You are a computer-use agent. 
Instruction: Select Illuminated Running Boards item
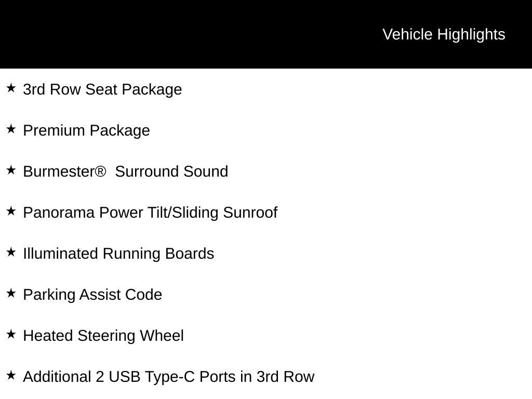coord(119,254)
